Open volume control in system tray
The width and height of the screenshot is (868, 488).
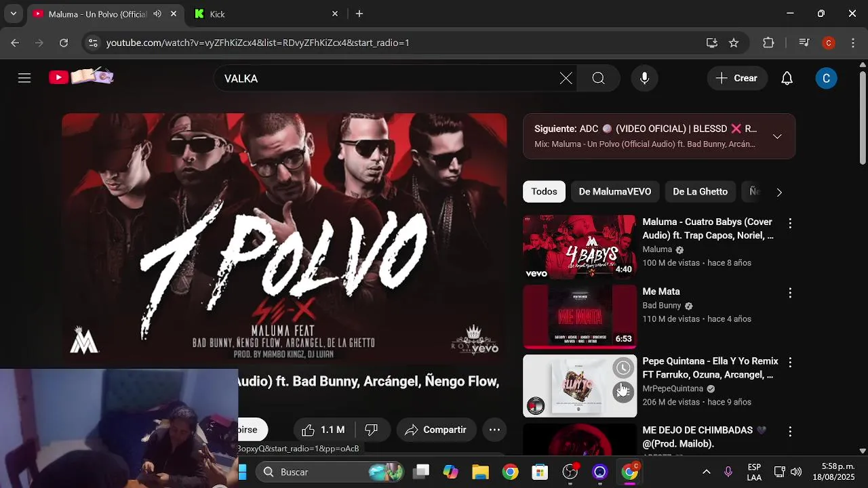(796, 472)
